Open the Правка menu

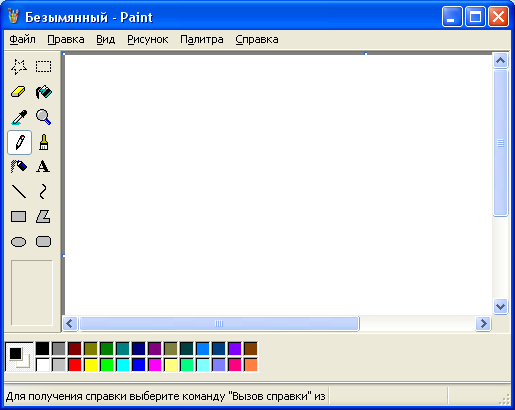[x=66, y=39]
